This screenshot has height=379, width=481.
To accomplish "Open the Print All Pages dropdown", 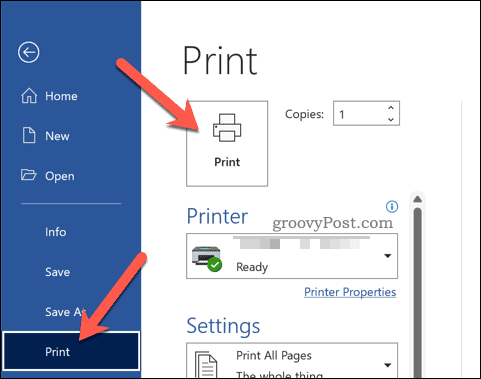I will 292,361.
